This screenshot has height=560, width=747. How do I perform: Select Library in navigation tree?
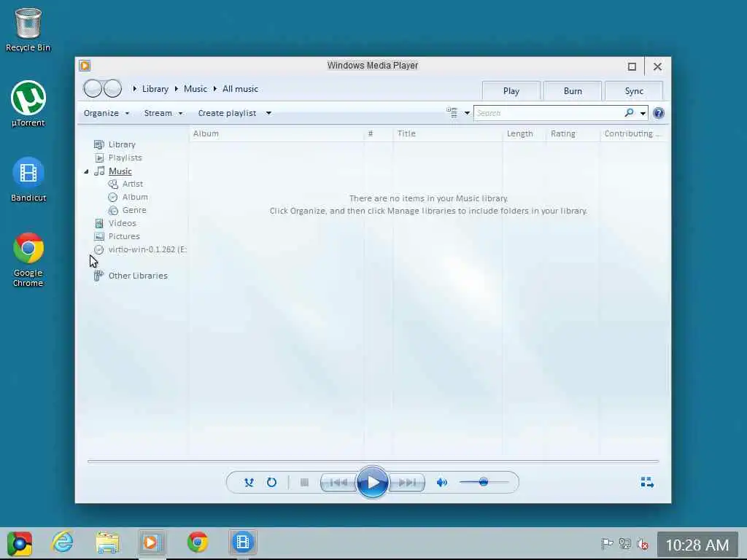click(122, 144)
